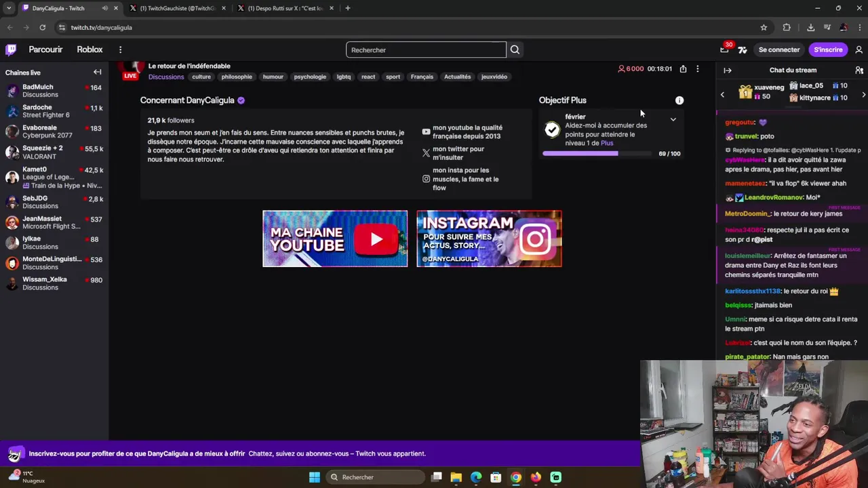The height and width of the screenshot is (488, 868).
Task: Open Roblox in Twitch navigation
Action: pos(90,49)
